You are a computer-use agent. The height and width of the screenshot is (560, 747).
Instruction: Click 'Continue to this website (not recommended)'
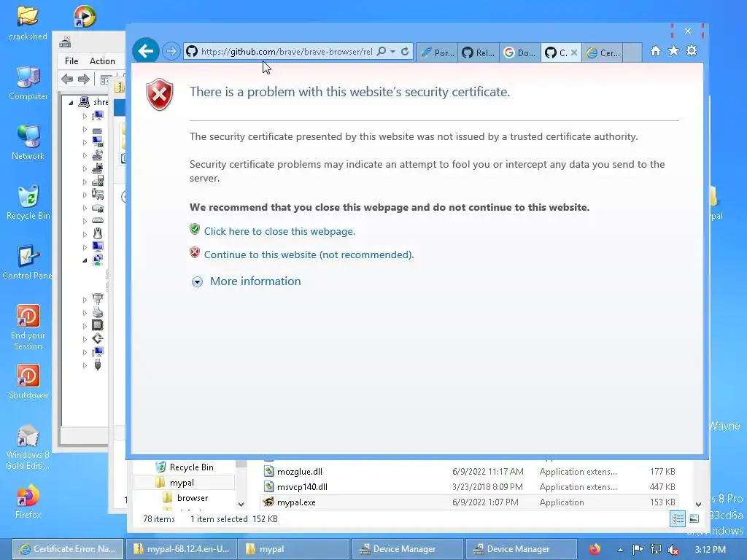(309, 254)
